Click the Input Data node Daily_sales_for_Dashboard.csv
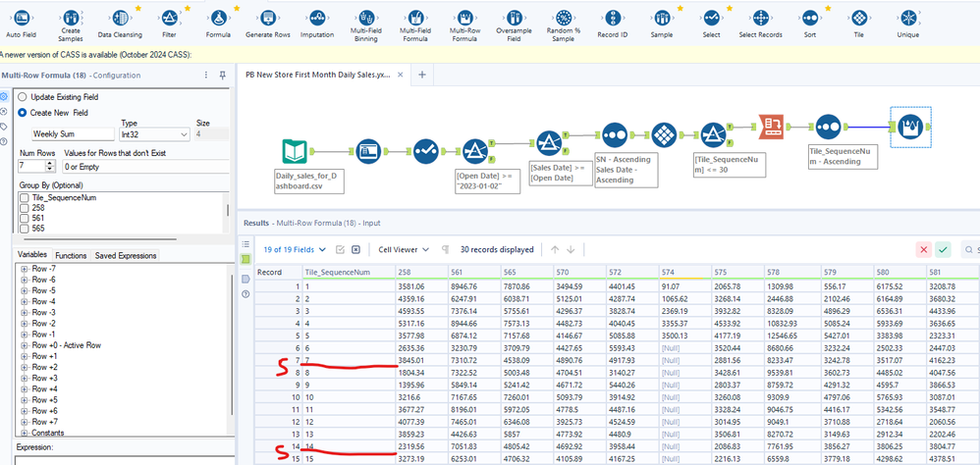Image resolution: width=980 pixels, height=465 pixels. point(297,152)
